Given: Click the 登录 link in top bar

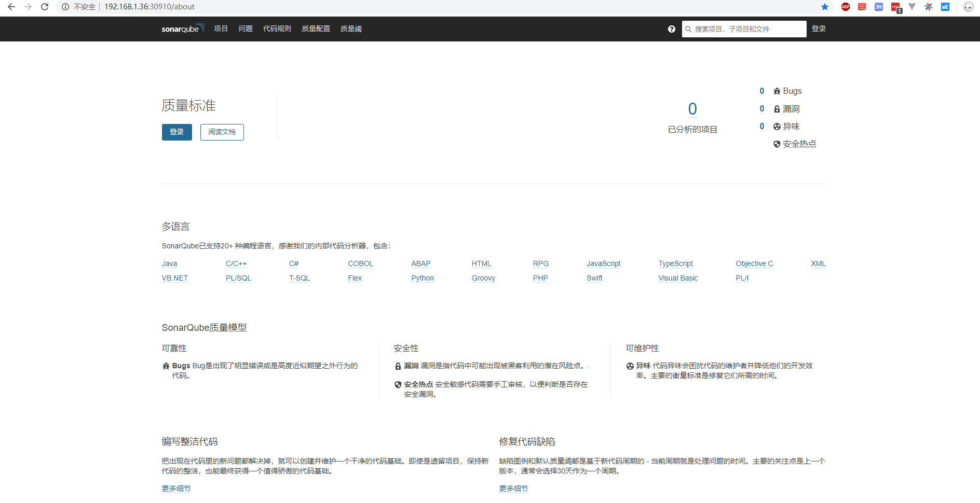Looking at the screenshot, I should point(819,29).
